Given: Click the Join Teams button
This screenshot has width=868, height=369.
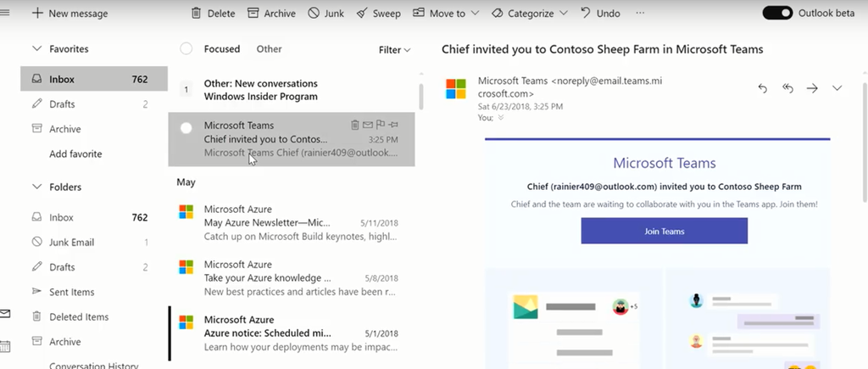Looking at the screenshot, I should click(x=664, y=231).
